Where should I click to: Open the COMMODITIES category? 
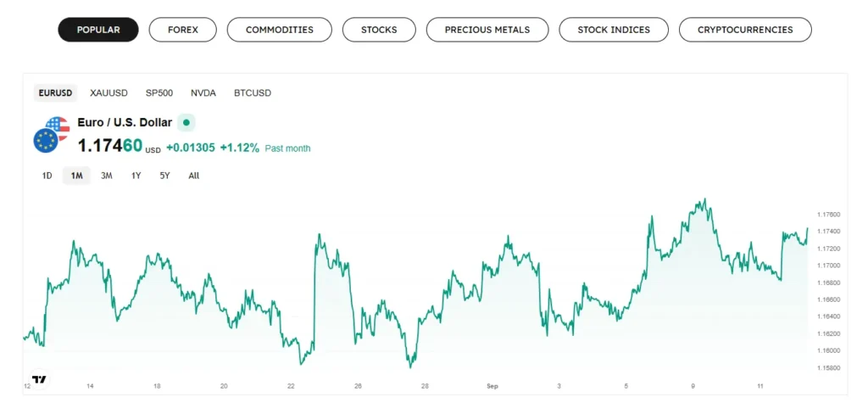point(279,30)
